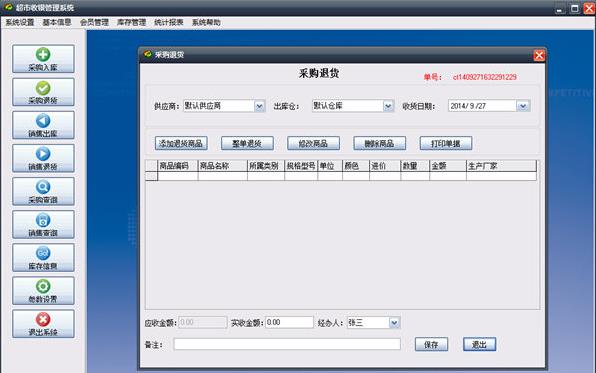This screenshot has width=596, height=373.
Task: Click the 实收金额 input field
Action: tap(289, 322)
